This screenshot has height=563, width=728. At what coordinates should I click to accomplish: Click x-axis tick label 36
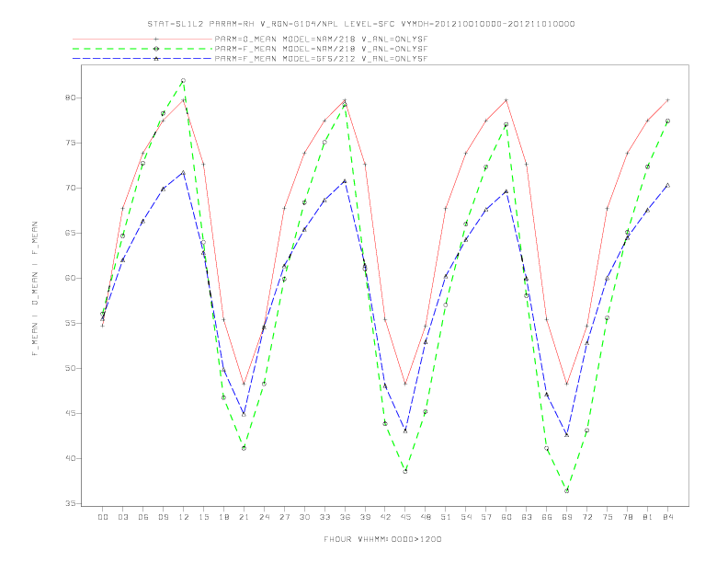pos(345,517)
